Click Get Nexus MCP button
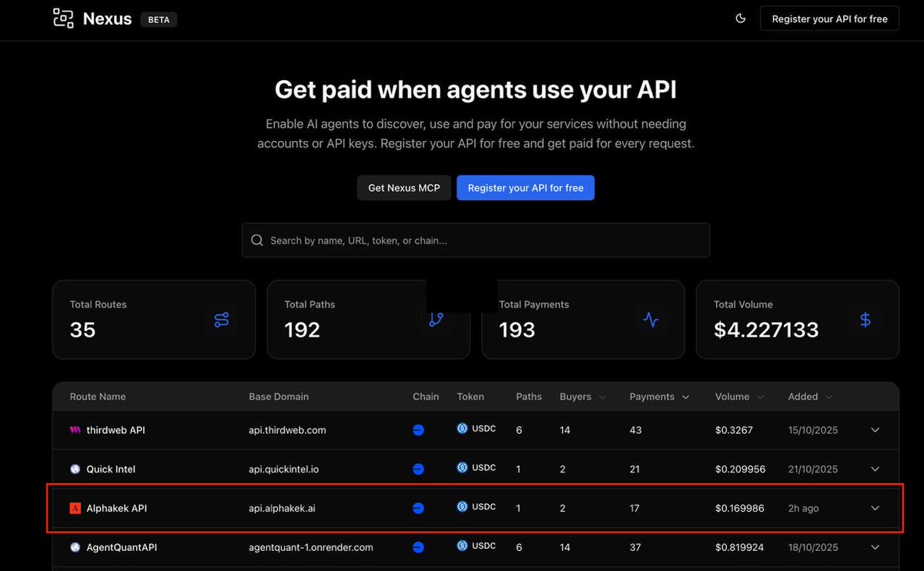924x571 pixels. pyautogui.click(x=404, y=188)
